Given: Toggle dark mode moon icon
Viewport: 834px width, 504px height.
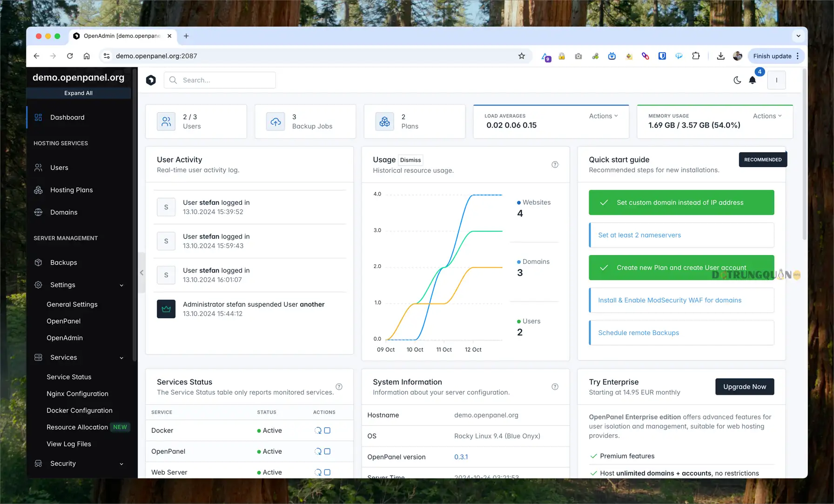Looking at the screenshot, I should (737, 80).
